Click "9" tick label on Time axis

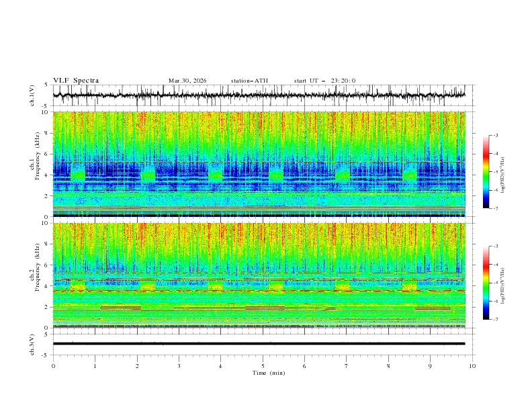(x=430, y=366)
